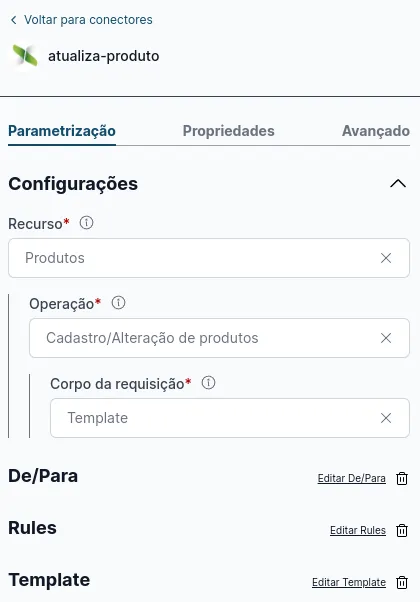The image size is (420, 602).
Task: Collapse the Configurações section
Action: pyautogui.click(x=398, y=184)
